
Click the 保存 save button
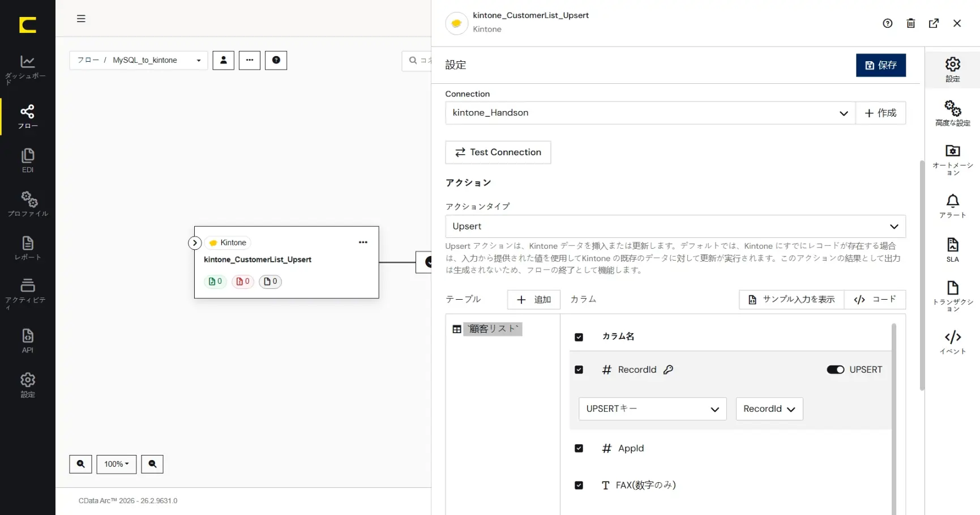click(x=881, y=65)
